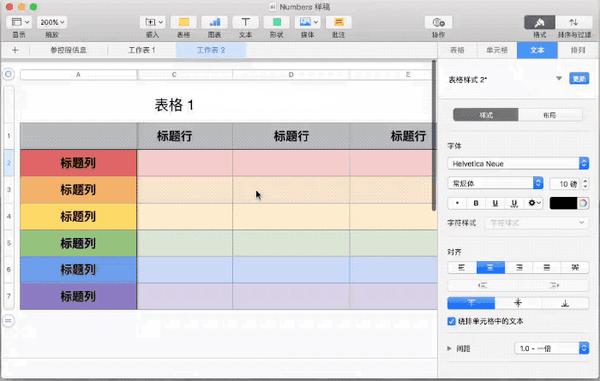Open the 单元格 inspector tab

tap(497, 50)
